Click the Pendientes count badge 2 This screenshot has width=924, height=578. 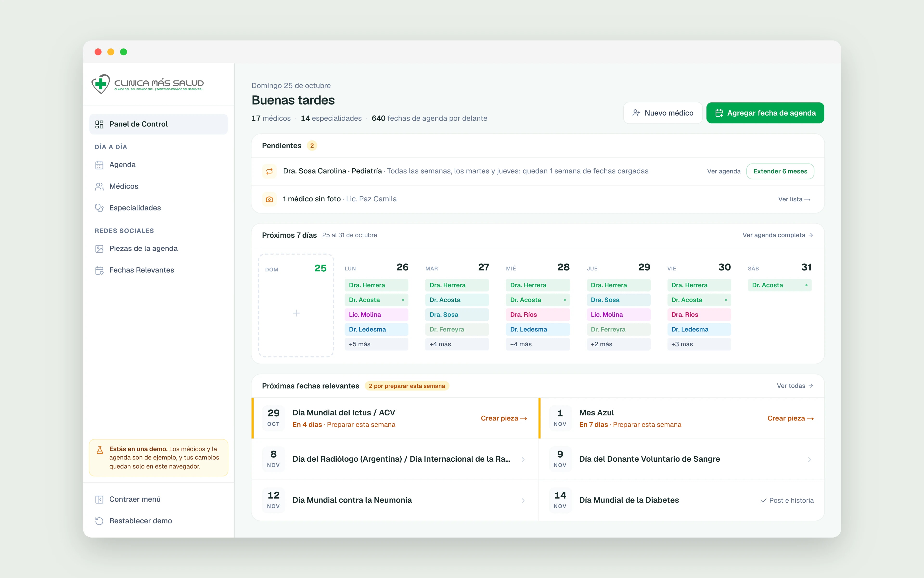(x=312, y=146)
